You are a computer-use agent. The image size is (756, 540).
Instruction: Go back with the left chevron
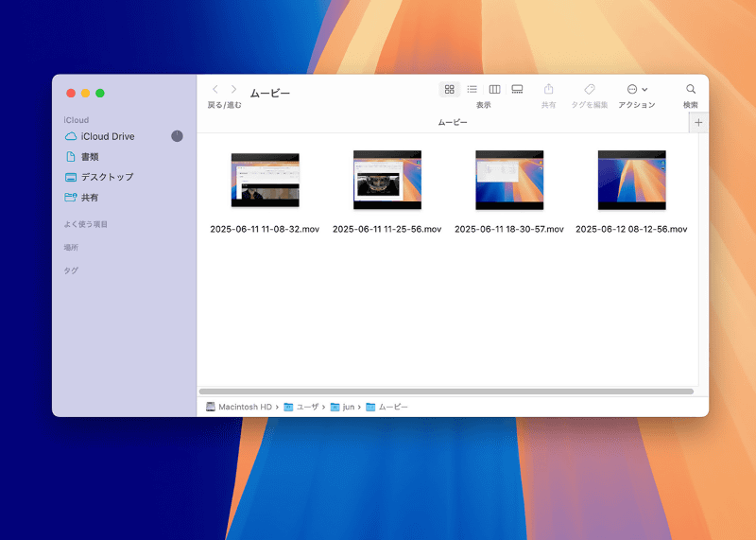point(215,89)
